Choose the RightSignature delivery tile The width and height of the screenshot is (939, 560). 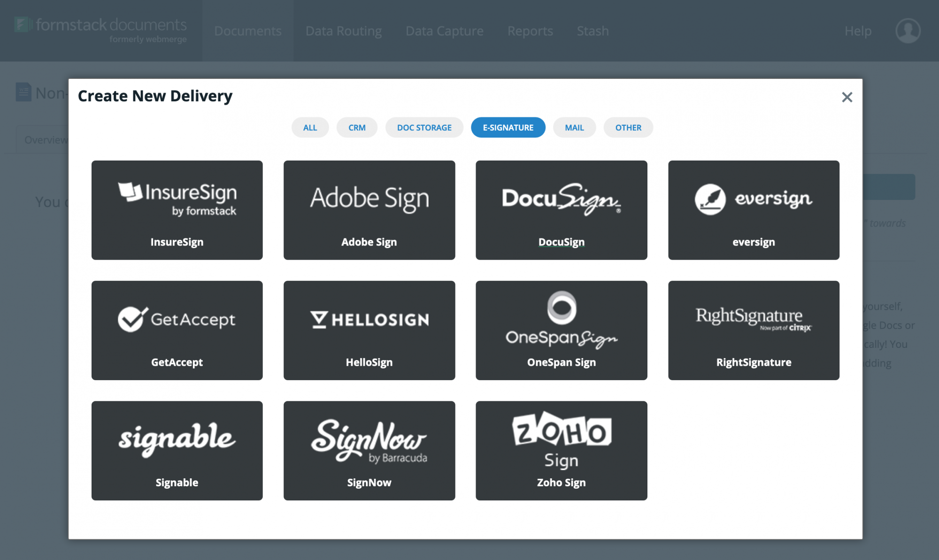point(754,330)
